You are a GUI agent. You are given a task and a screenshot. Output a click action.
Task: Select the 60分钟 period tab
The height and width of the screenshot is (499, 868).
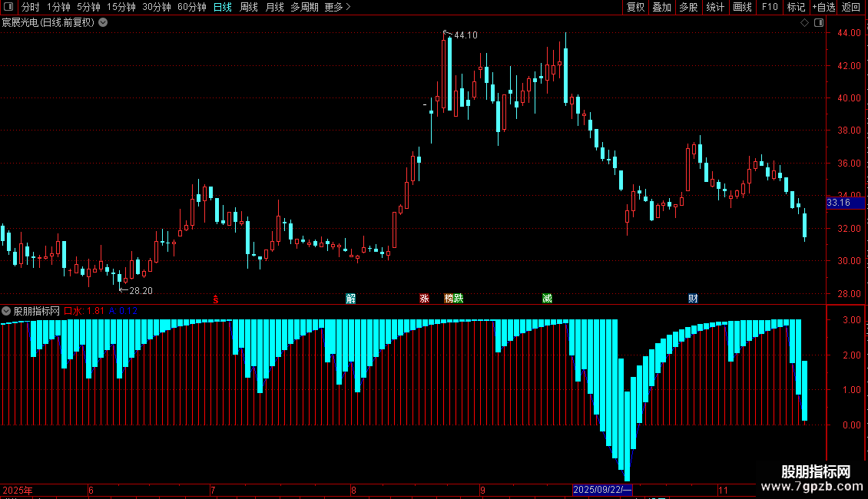click(192, 7)
